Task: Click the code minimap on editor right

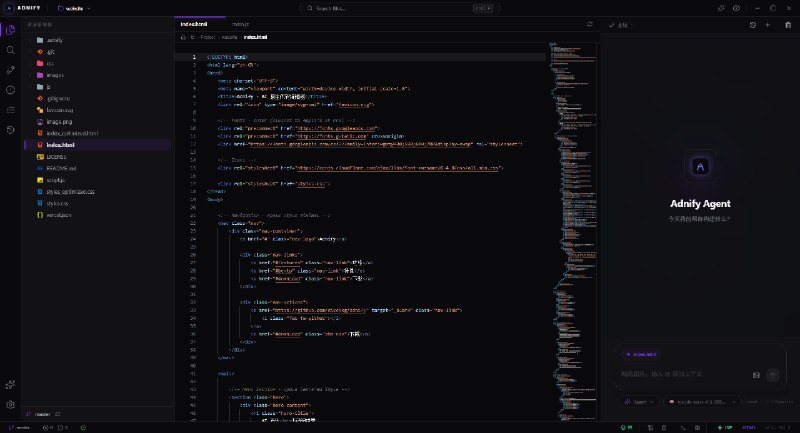Action: point(572,232)
